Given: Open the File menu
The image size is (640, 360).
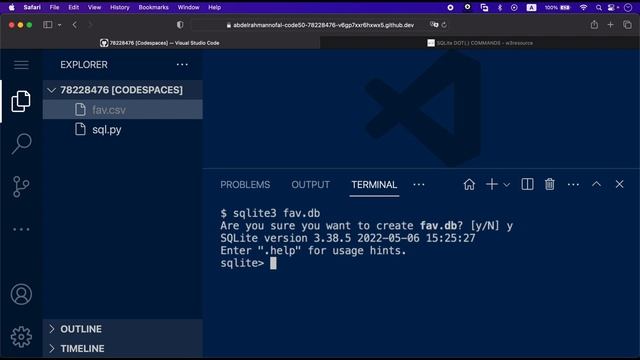Looking at the screenshot, I should [x=54, y=7].
